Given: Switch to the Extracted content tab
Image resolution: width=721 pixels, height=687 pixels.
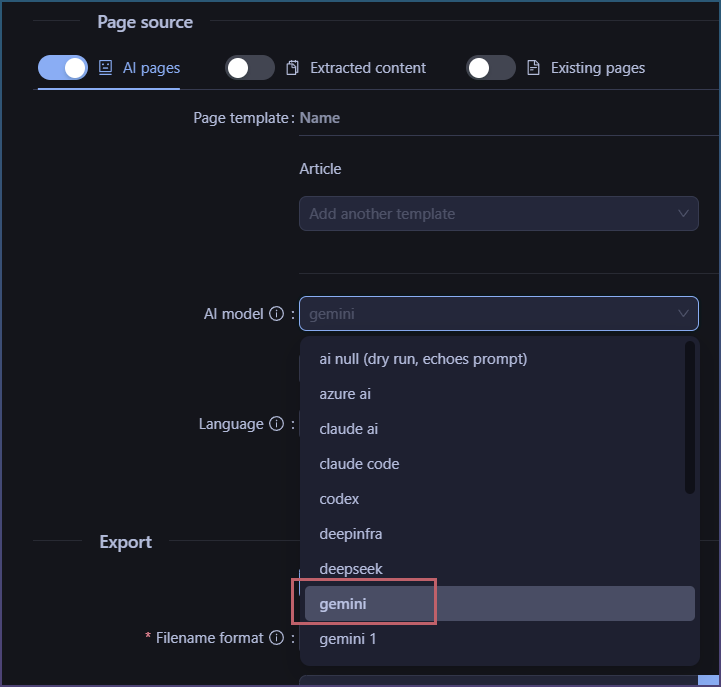Looking at the screenshot, I should click(368, 68).
